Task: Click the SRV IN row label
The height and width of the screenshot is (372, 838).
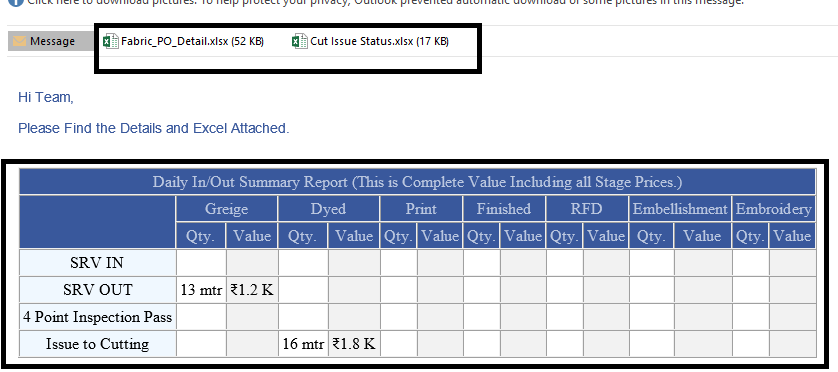Action: (98, 263)
